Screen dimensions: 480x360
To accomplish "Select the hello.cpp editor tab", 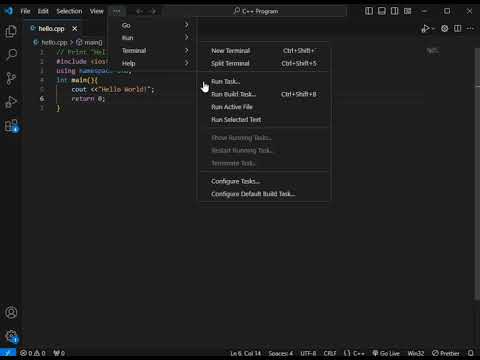I will 53,29.
